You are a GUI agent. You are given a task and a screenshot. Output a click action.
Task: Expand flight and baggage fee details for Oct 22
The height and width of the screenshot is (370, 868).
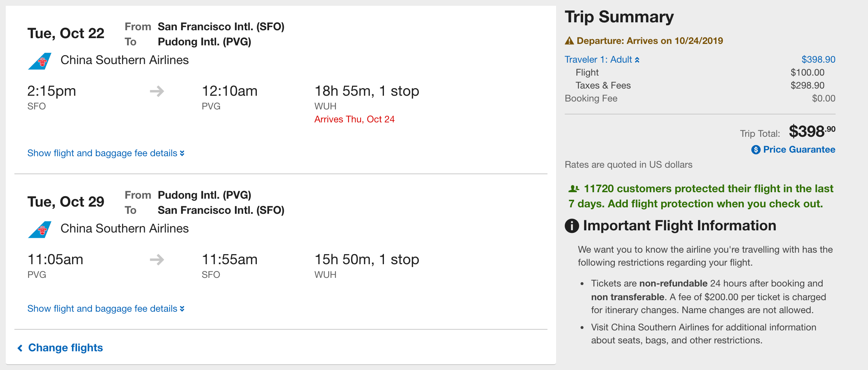pyautogui.click(x=106, y=153)
